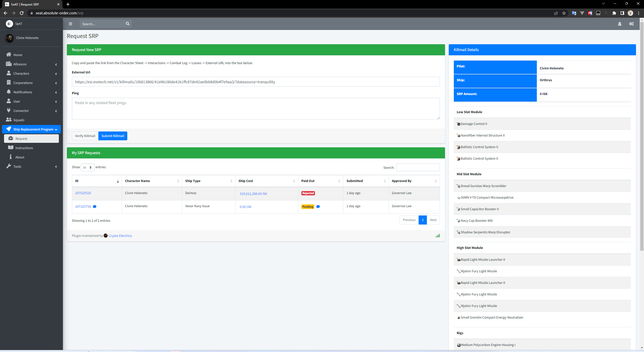Select Squads in the sidebar
644x352 pixels.
[19, 120]
